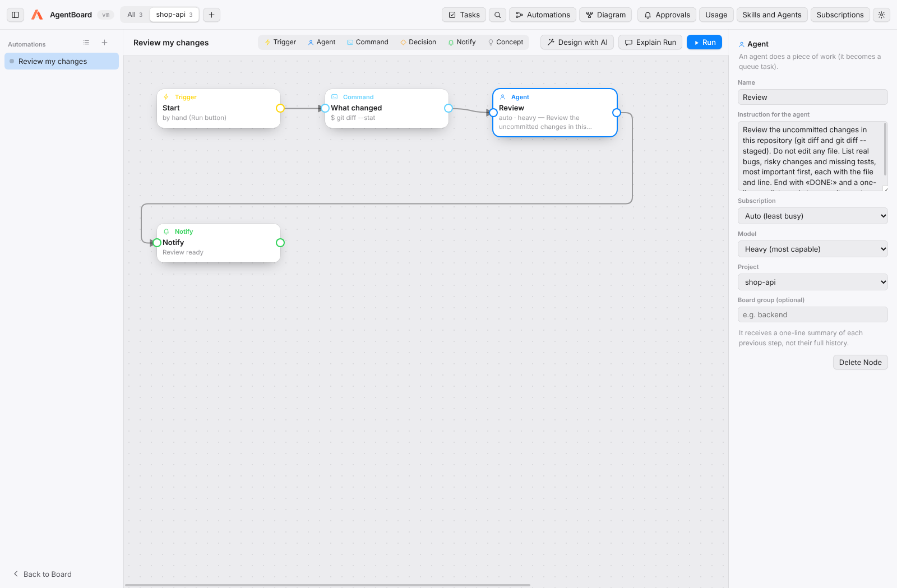Expand the Subscription dropdown
Image resolution: width=897 pixels, height=588 pixels.
click(812, 216)
